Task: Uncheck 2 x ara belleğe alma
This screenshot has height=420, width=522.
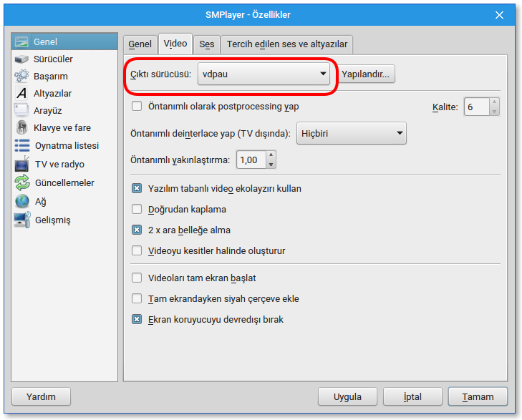Action: click(137, 230)
